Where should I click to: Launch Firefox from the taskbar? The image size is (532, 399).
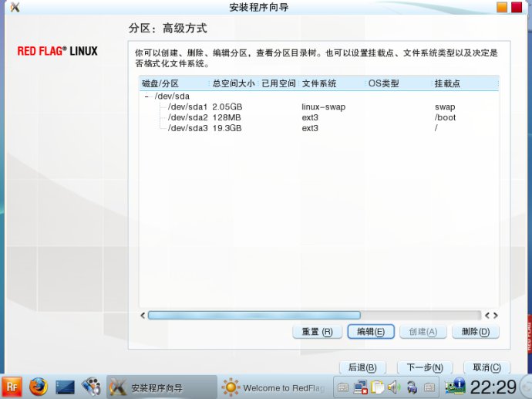pyautogui.click(x=39, y=386)
